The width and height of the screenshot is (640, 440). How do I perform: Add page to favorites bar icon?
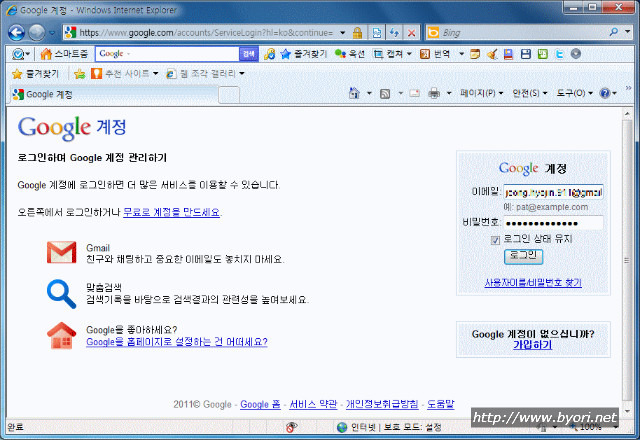click(79, 74)
